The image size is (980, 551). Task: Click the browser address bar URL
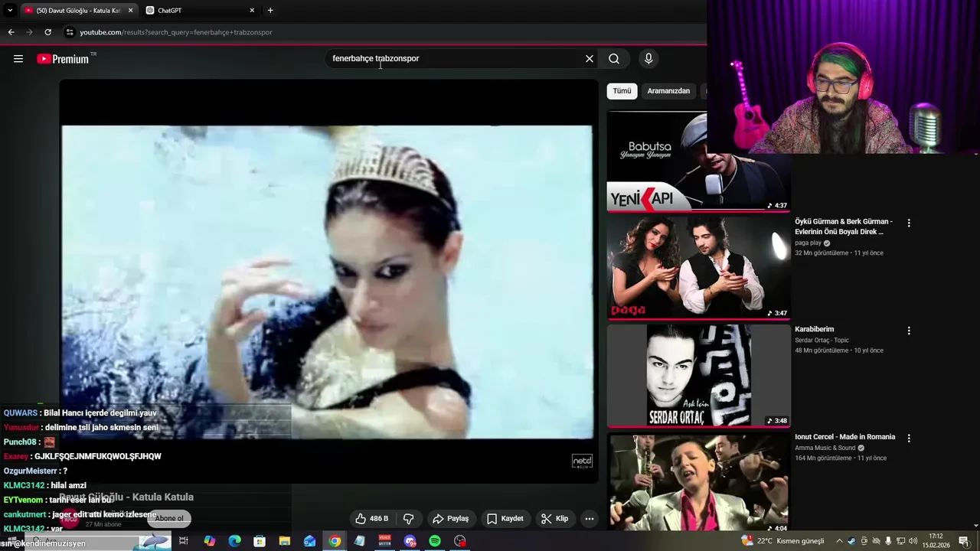[x=176, y=32]
